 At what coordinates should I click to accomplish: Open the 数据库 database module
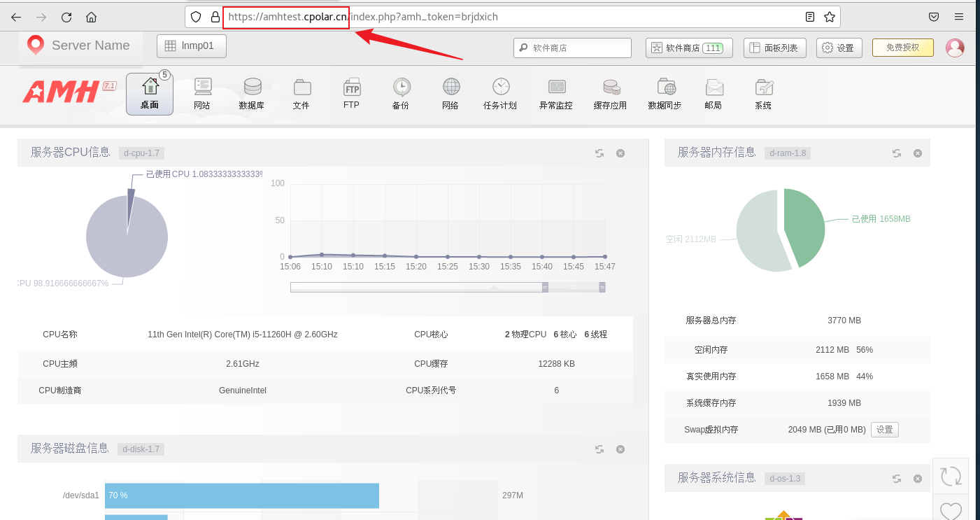point(252,94)
